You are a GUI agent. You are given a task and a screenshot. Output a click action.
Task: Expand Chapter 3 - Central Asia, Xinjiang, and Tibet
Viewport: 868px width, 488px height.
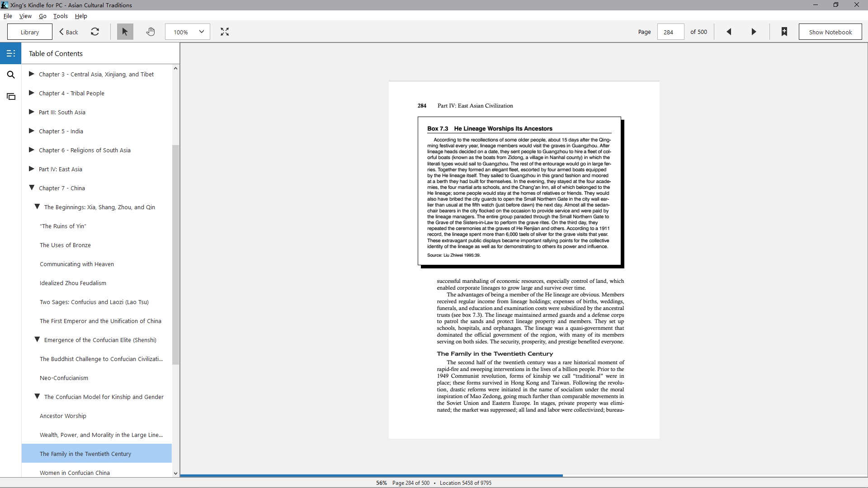coord(32,74)
